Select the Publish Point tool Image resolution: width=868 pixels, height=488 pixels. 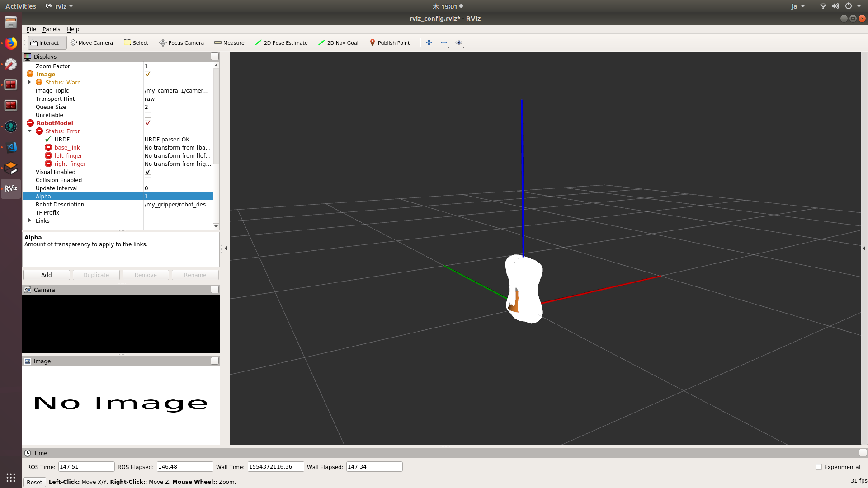[390, 43]
